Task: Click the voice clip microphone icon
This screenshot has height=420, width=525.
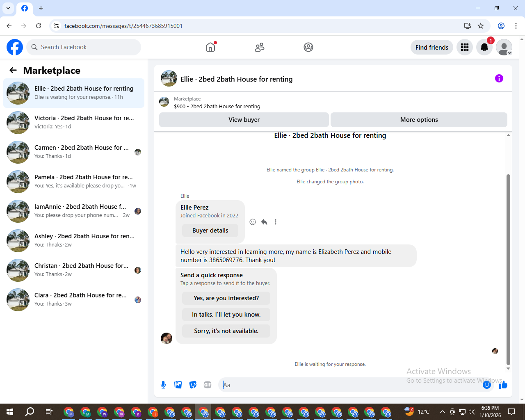Action: pyautogui.click(x=163, y=385)
